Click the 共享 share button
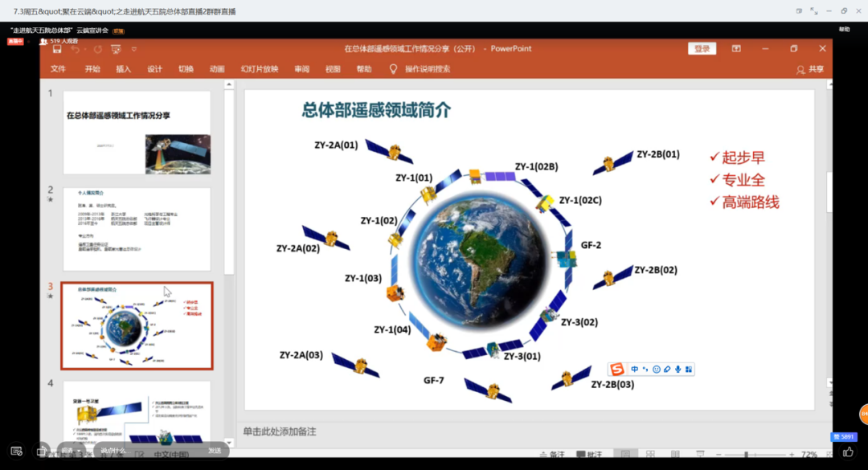This screenshot has width=868, height=470. [810, 70]
